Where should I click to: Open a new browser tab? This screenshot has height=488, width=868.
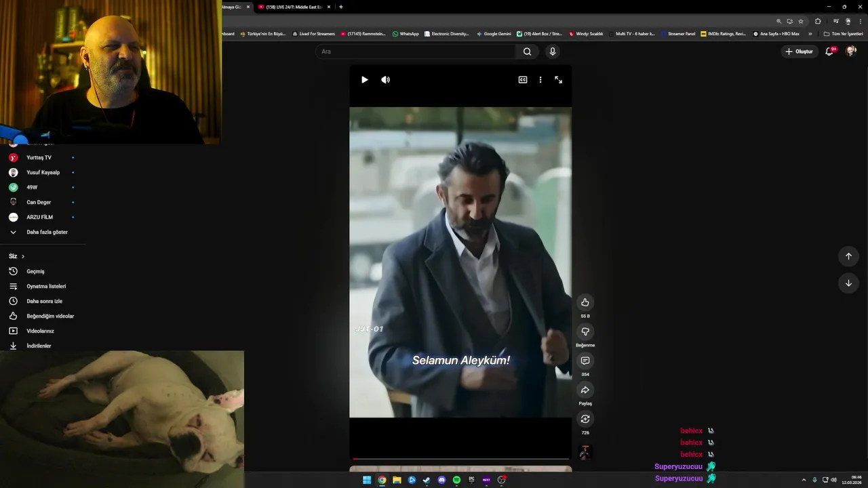(x=340, y=7)
